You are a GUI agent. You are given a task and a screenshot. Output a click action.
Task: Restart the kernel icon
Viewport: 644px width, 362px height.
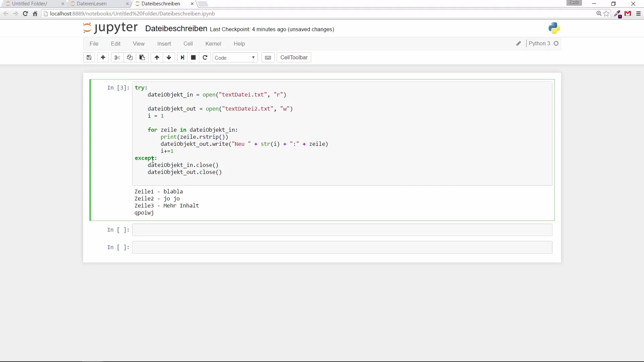coord(205,58)
